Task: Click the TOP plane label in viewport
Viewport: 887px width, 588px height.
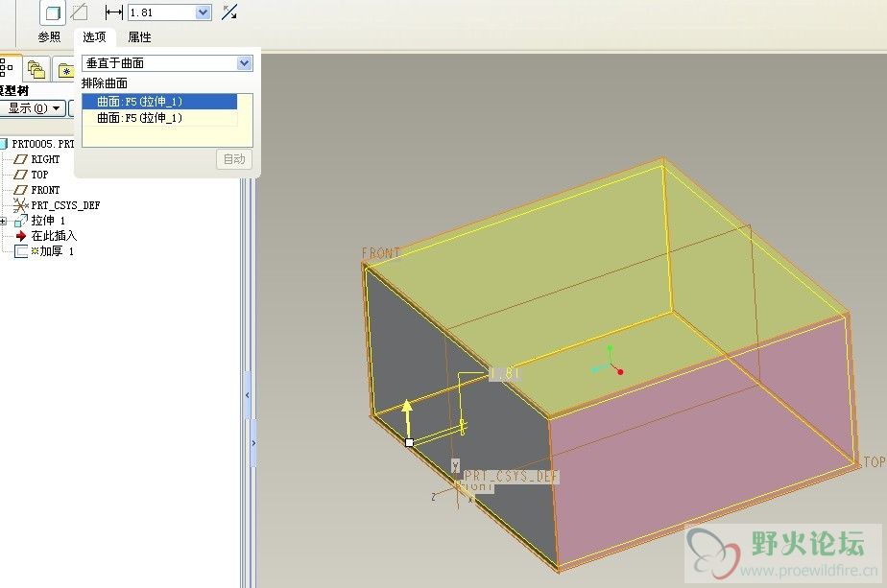Action: 874,462
